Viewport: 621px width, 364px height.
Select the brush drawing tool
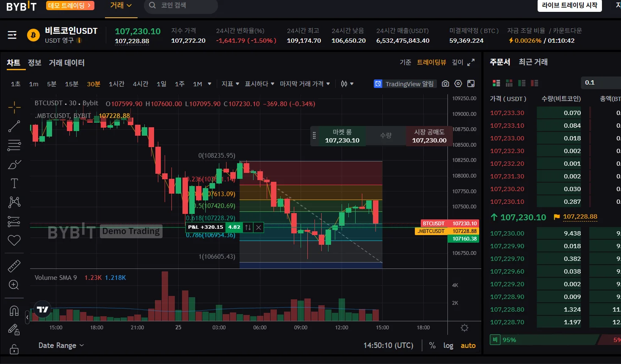point(14,164)
